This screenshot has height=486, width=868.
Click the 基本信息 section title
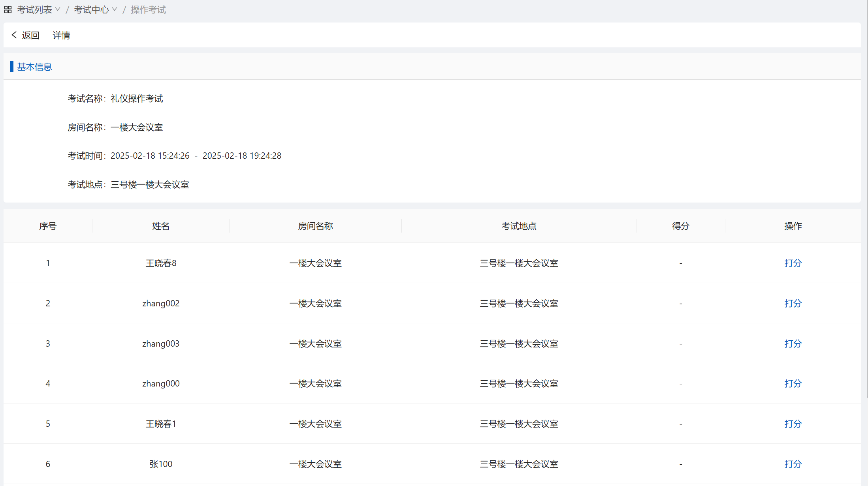tap(34, 67)
